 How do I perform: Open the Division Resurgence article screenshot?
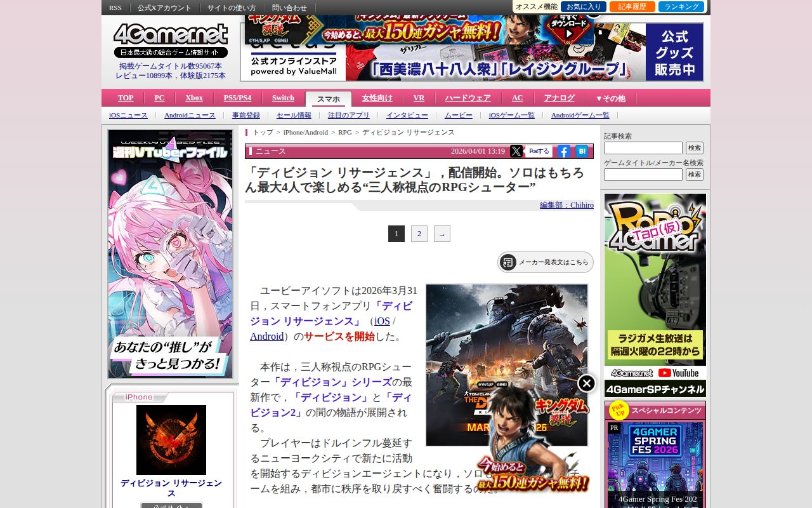507,365
